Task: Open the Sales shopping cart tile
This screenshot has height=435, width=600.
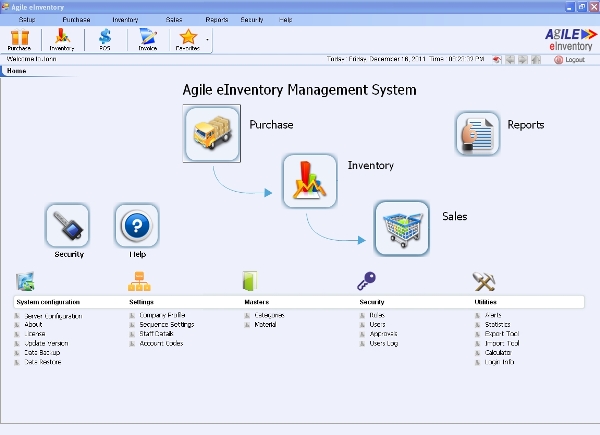Action: point(402,228)
